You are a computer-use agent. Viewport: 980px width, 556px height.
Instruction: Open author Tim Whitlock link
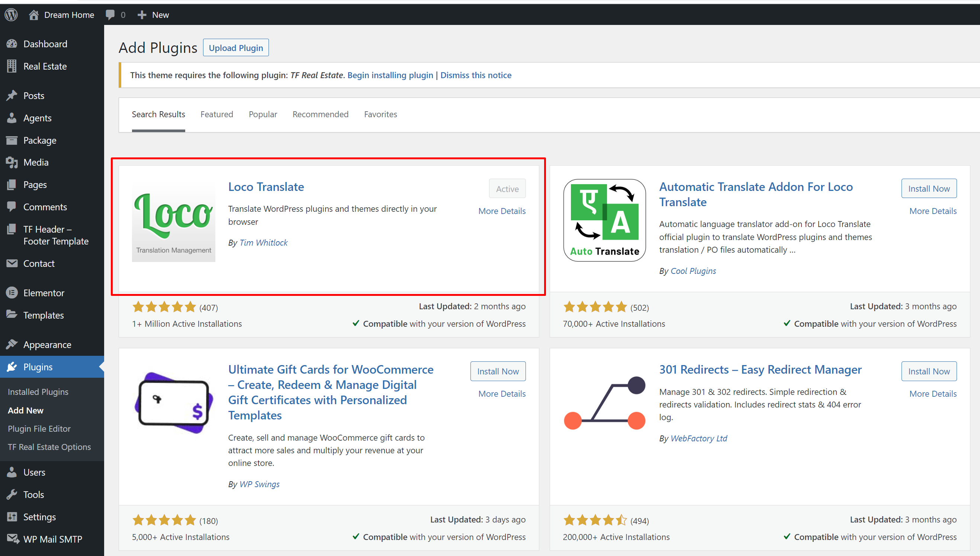point(263,243)
